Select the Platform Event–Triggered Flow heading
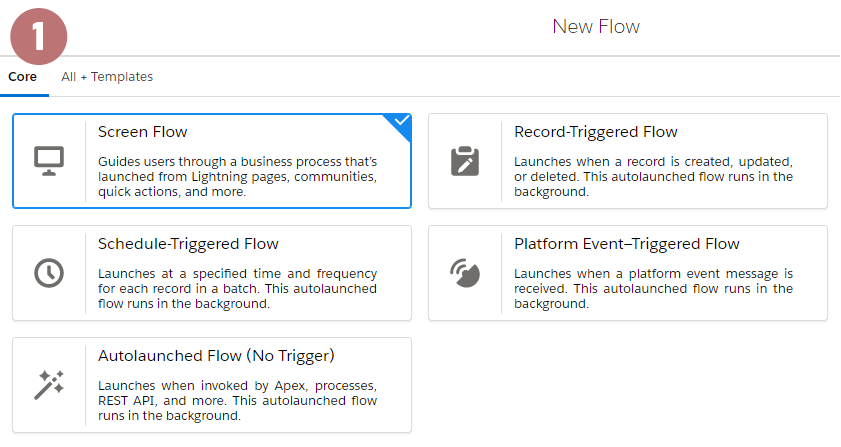841x447 pixels. (626, 244)
